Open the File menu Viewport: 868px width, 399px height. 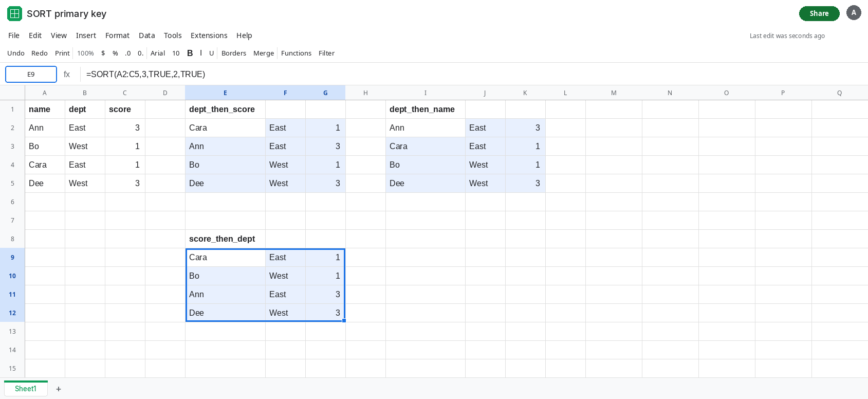click(x=14, y=35)
